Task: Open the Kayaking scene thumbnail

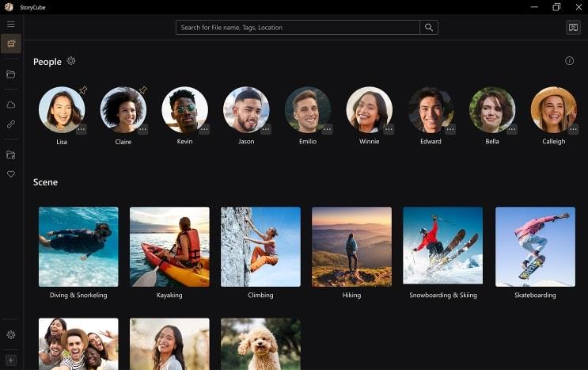Action: [169, 246]
